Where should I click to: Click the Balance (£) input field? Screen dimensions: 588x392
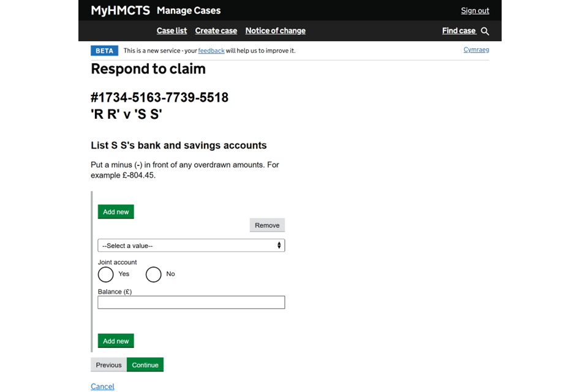click(191, 302)
